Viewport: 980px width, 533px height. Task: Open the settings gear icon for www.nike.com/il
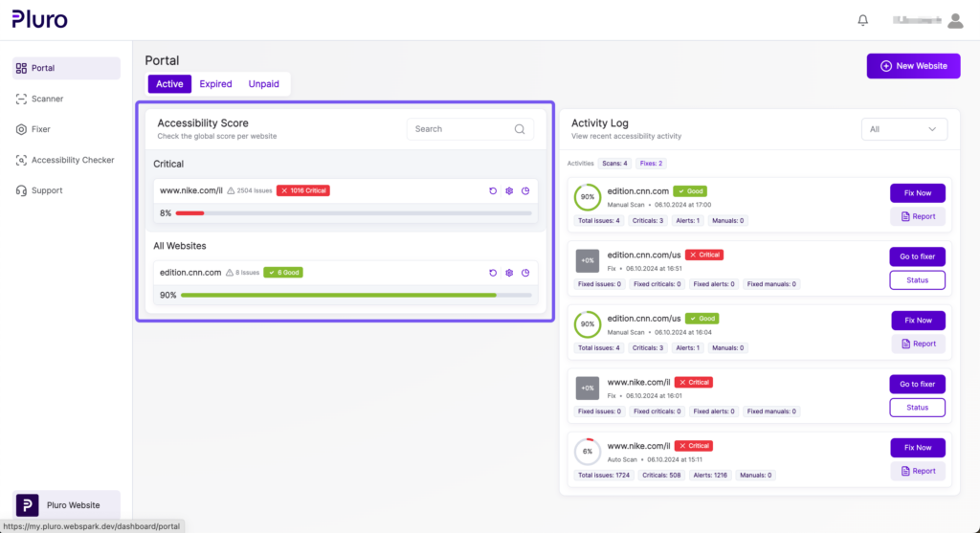pos(509,191)
